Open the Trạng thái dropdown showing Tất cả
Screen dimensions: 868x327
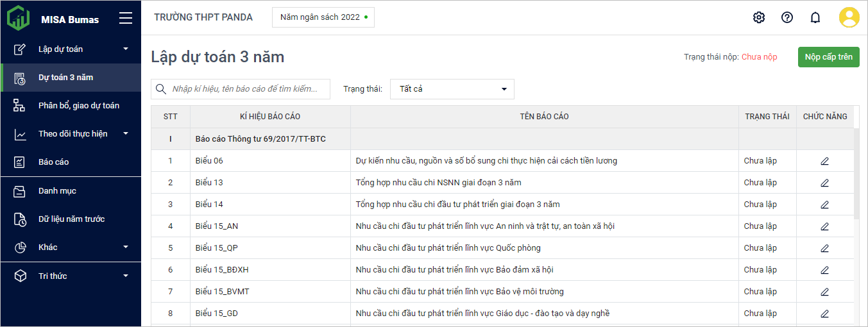(452, 89)
